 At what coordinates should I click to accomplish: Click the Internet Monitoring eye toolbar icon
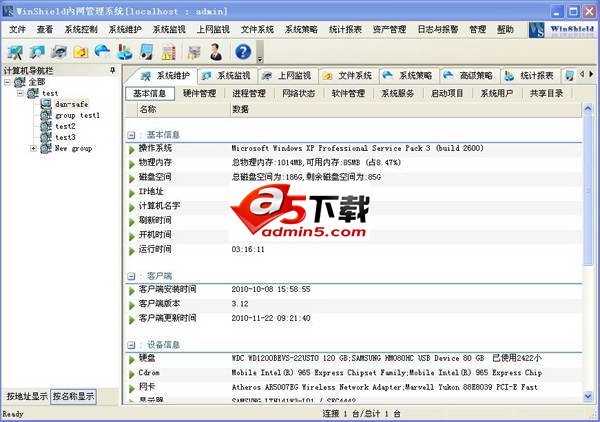59,52
